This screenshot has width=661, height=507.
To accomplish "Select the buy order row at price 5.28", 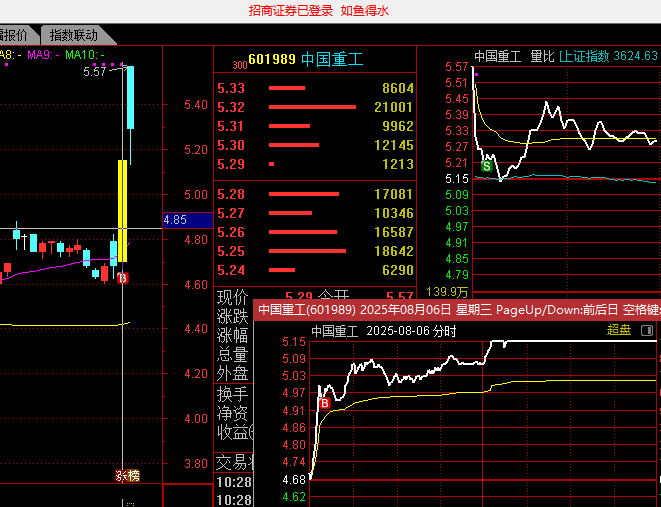I will click(x=315, y=194).
